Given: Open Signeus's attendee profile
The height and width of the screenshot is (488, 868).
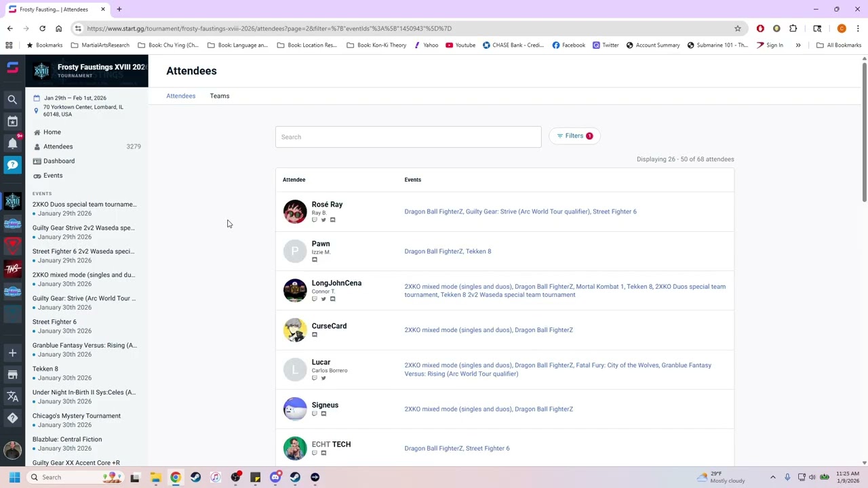Looking at the screenshot, I should pos(325,405).
